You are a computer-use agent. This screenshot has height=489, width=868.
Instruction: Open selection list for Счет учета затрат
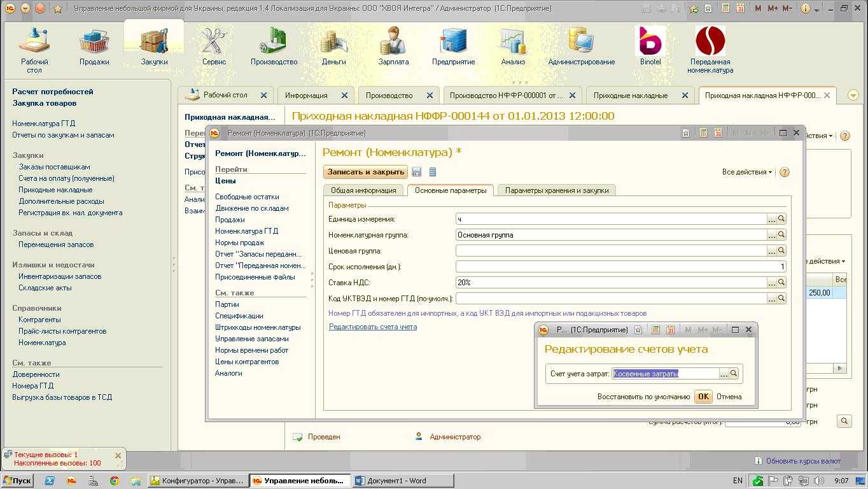[724, 374]
